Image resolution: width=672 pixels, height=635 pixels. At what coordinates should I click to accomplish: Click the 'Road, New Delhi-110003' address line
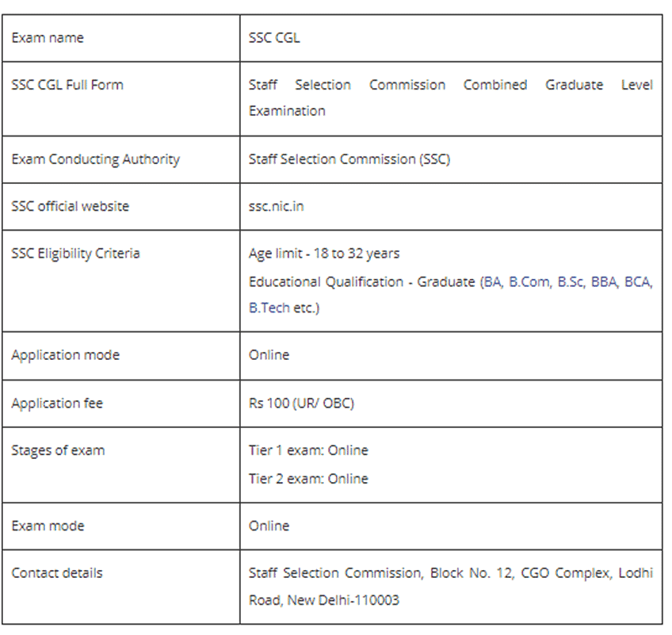[x=324, y=600]
